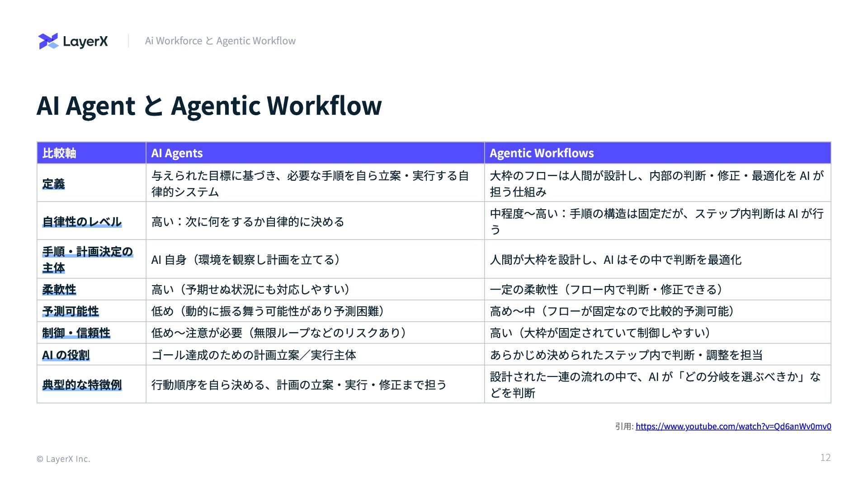Click the 定義 row label

tap(53, 183)
